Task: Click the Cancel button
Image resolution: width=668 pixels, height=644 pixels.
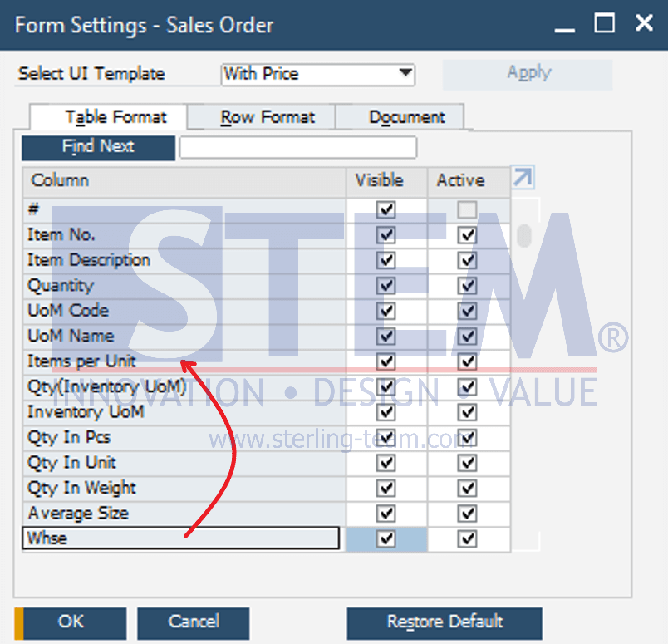Action: (194, 623)
